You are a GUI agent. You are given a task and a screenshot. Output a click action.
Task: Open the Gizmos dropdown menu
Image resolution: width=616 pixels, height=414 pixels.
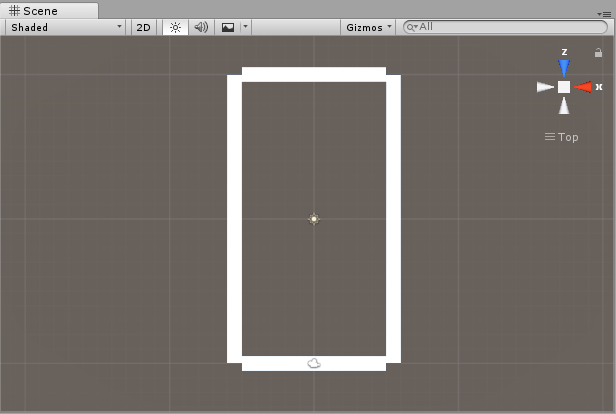click(368, 27)
